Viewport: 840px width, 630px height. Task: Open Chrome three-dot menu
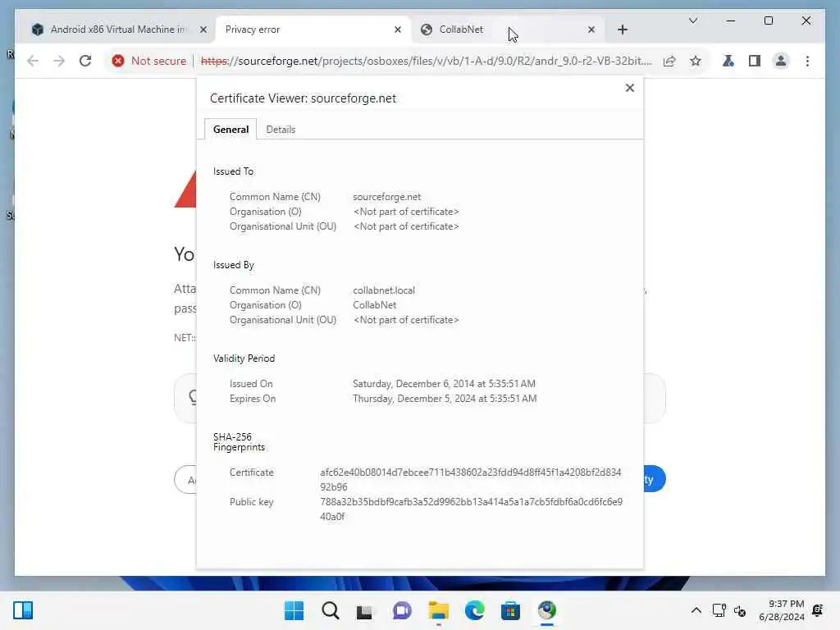807,61
